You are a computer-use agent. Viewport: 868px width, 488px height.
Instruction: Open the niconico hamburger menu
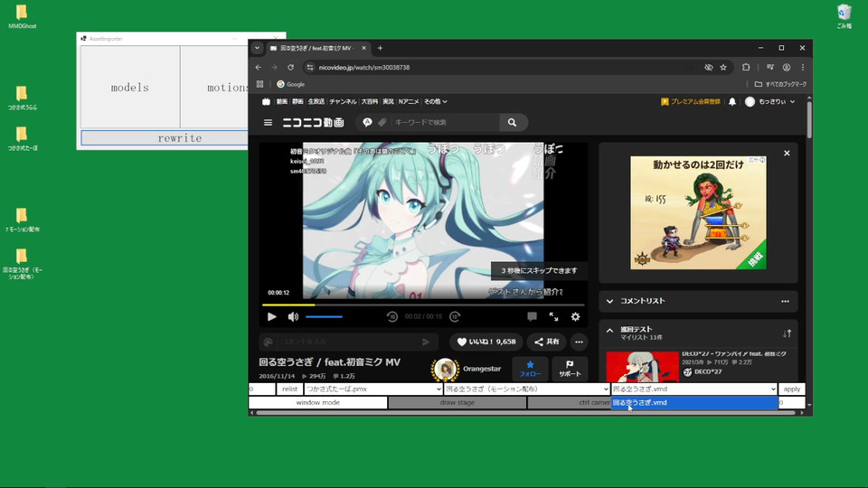pos(268,122)
